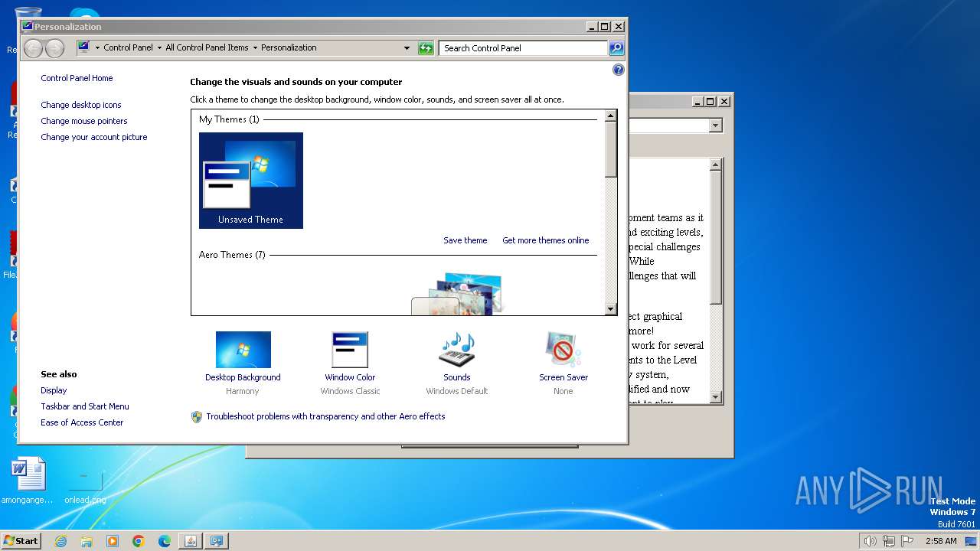Refresh the Control Panel address bar
980x551 pixels.
(x=426, y=48)
